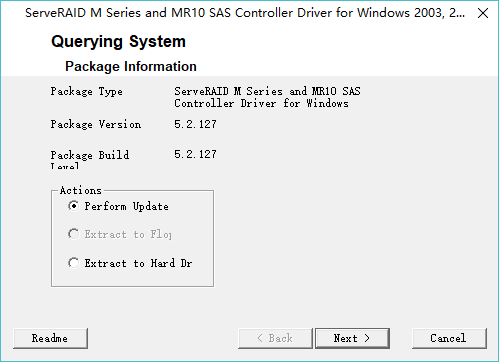This screenshot has height=362, width=499.
Task: Click the Next button
Action: pyautogui.click(x=352, y=338)
